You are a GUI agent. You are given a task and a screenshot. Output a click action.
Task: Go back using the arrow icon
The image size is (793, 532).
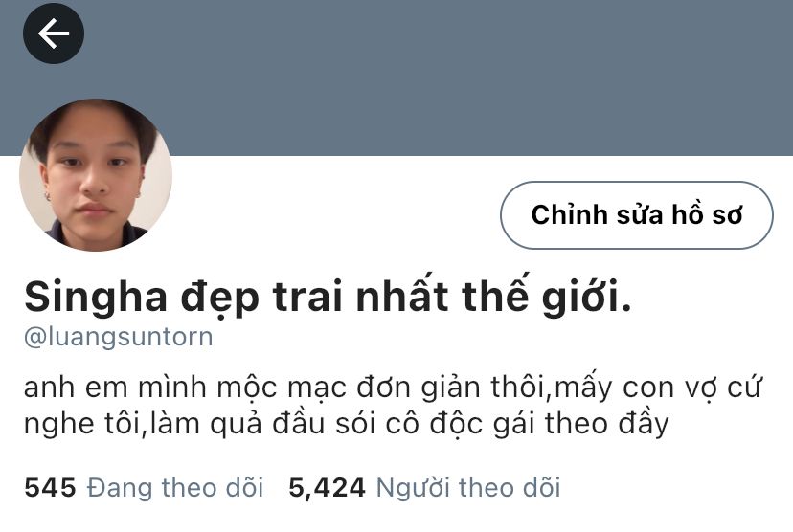tap(53, 33)
